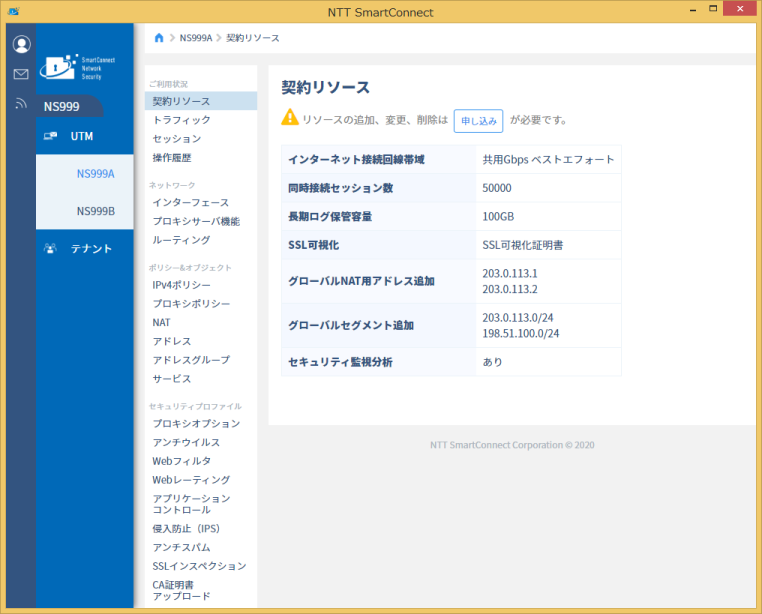Click the 203.0.113.1 address
Image resolution: width=762 pixels, height=614 pixels.
pos(510,273)
